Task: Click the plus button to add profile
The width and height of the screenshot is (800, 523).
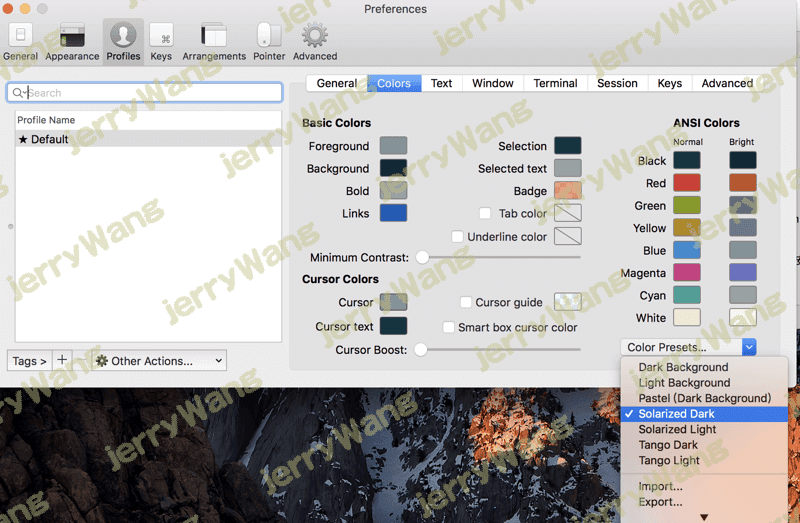Action: (x=62, y=361)
